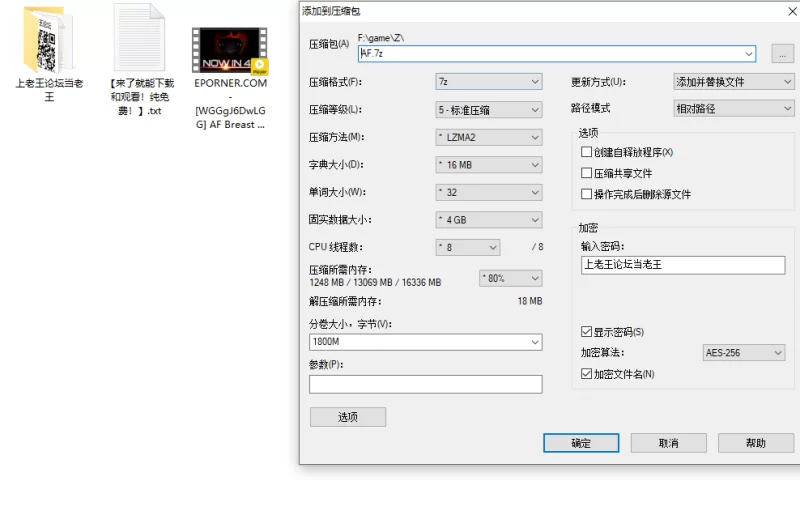Select the 上老王论坛当老王 folder name label
800x515 pixels.
[49, 90]
